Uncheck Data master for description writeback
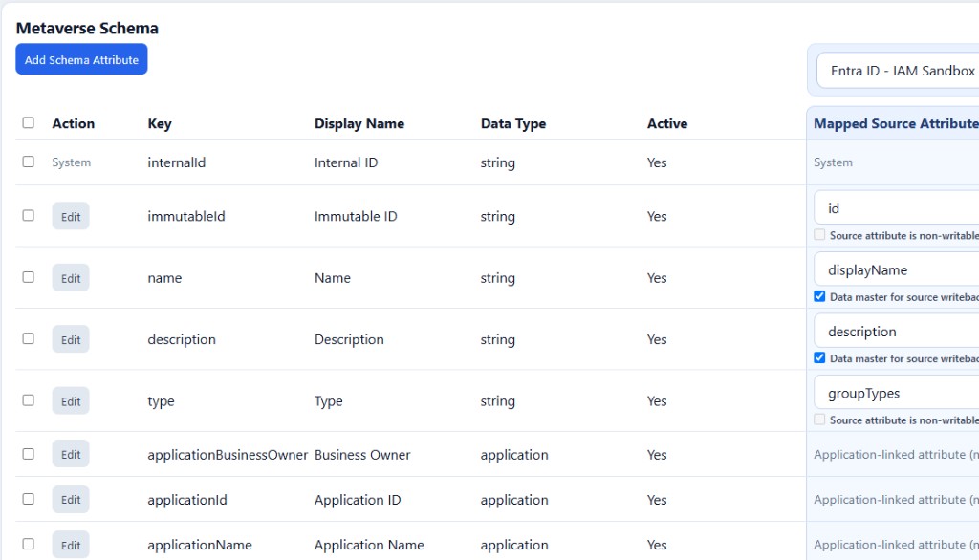This screenshot has height=560, width=979. (819, 357)
